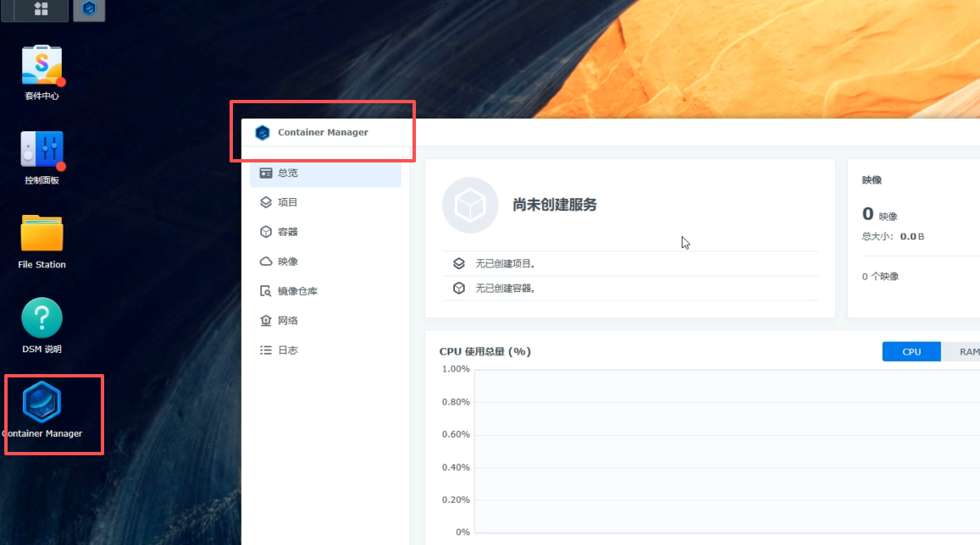Click Container Manager icon in the top taskbar
Viewport: 980px width, 545px height.
89,9
